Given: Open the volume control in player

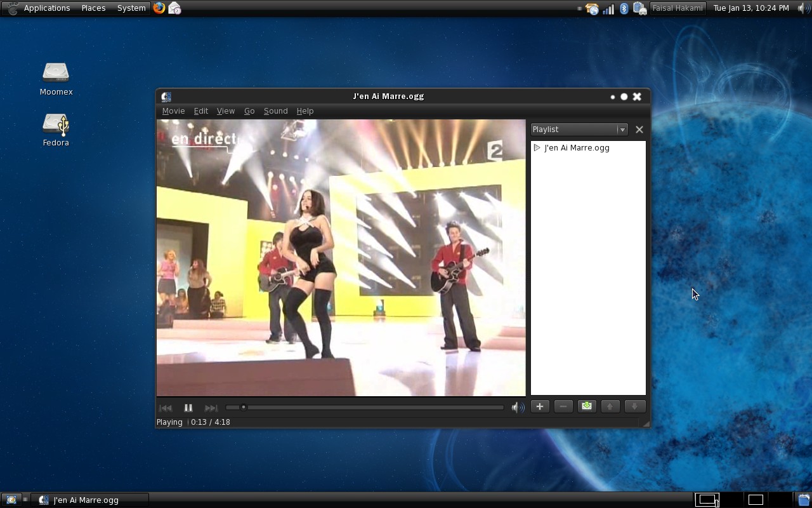Looking at the screenshot, I should click(518, 407).
